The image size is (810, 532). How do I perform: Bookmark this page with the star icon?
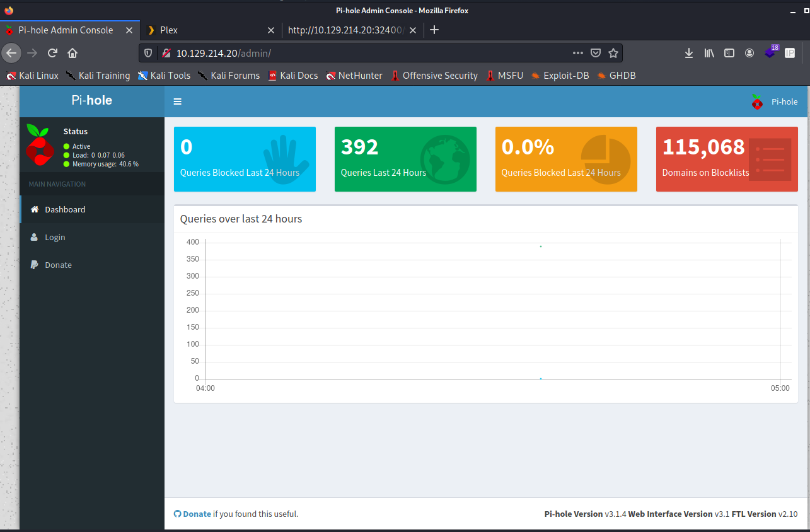pyautogui.click(x=613, y=53)
